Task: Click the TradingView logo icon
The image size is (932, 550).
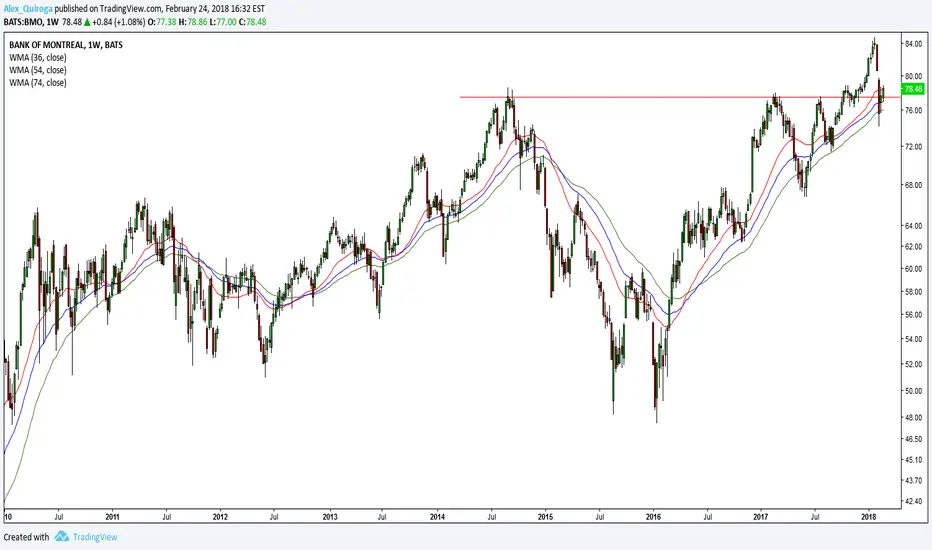Action: 62,536
